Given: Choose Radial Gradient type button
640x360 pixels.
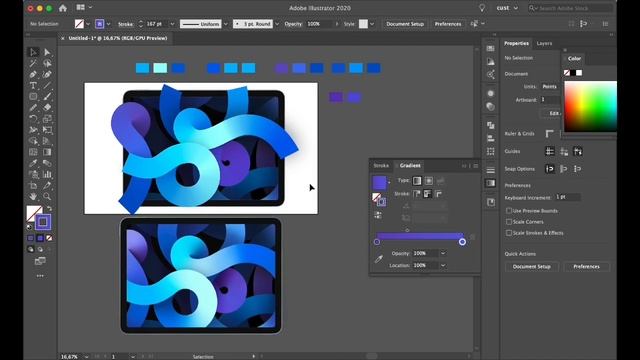Looking at the screenshot, I should pos(429,180).
